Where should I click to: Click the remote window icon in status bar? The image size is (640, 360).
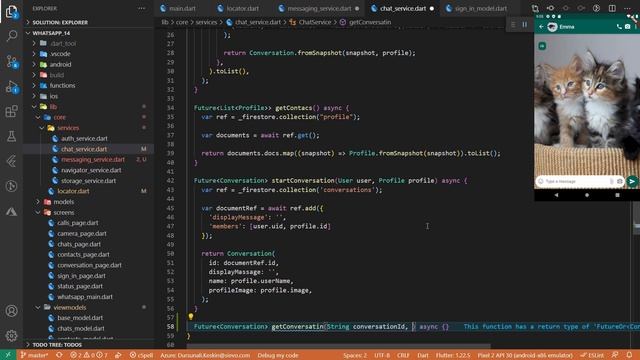point(8,355)
